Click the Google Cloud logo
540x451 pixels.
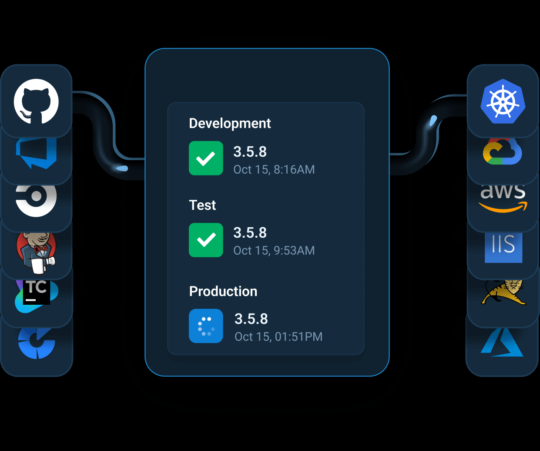502,151
